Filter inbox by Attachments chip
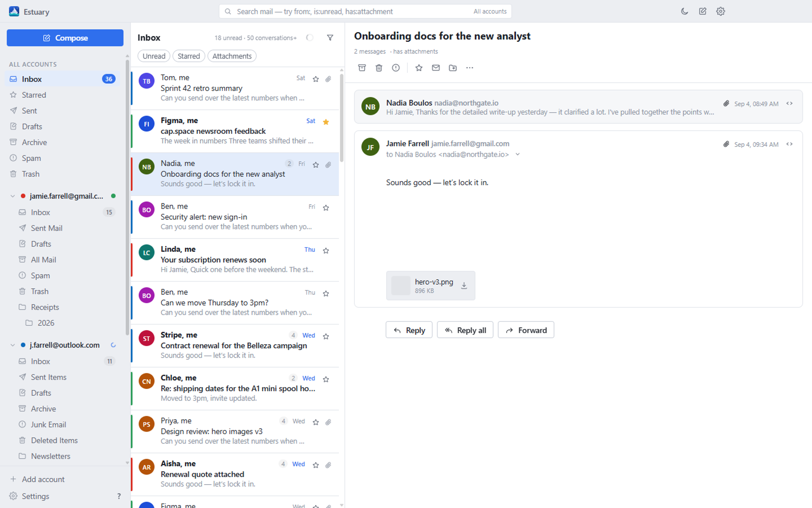Screen dimensions: 812x508 [232, 56]
